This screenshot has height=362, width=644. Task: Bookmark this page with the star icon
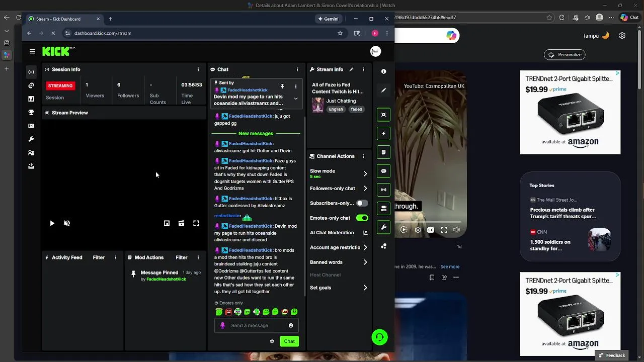coord(340,33)
